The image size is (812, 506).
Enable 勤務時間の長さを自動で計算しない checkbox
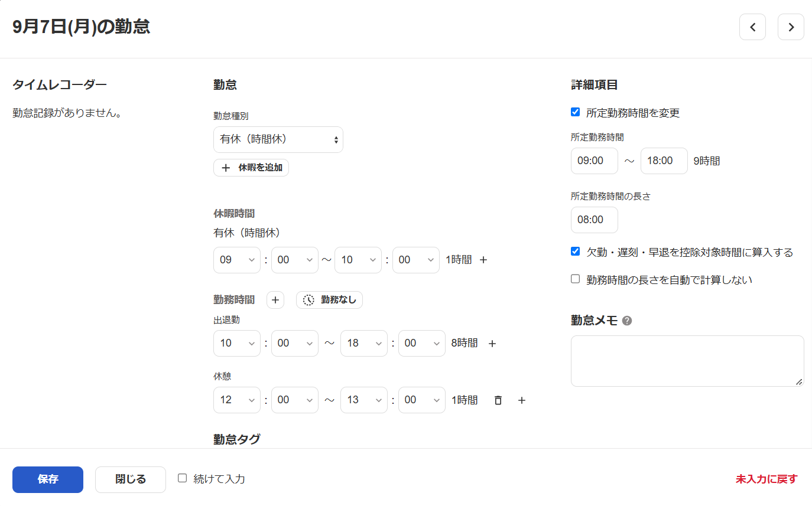coord(575,279)
